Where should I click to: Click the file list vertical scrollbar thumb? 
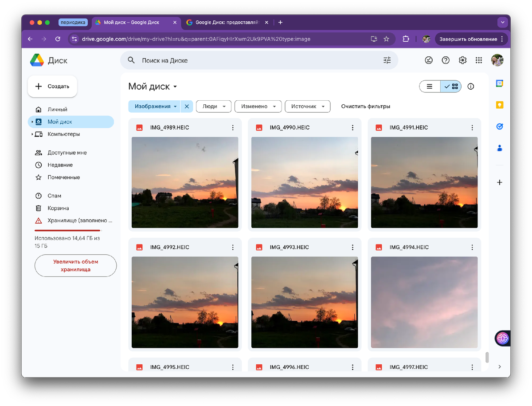point(487,357)
